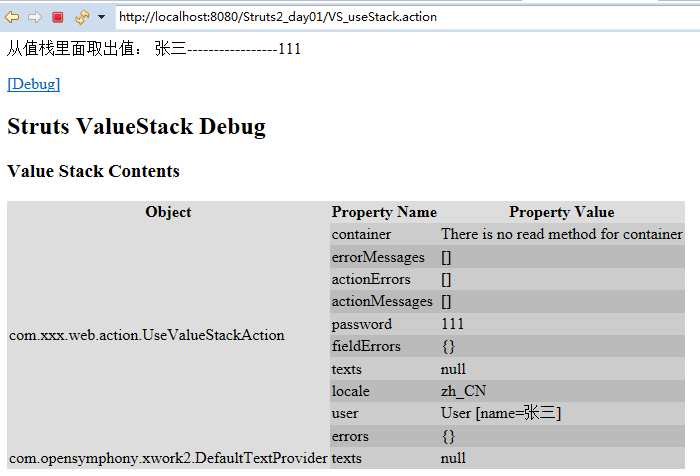Image resolution: width=700 pixels, height=476 pixels.
Task: Select the errorMessages property cell
Action: (384, 257)
